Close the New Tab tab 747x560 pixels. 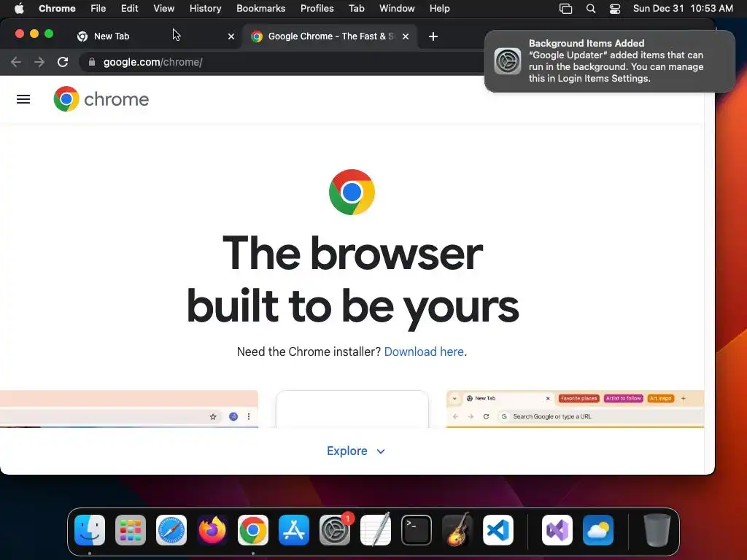pos(231,36)
